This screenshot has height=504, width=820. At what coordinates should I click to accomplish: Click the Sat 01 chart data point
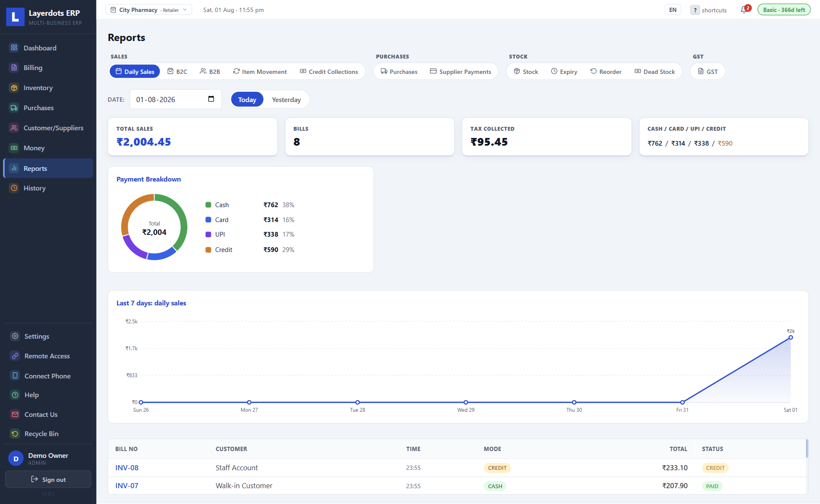(x=791, y=337)
